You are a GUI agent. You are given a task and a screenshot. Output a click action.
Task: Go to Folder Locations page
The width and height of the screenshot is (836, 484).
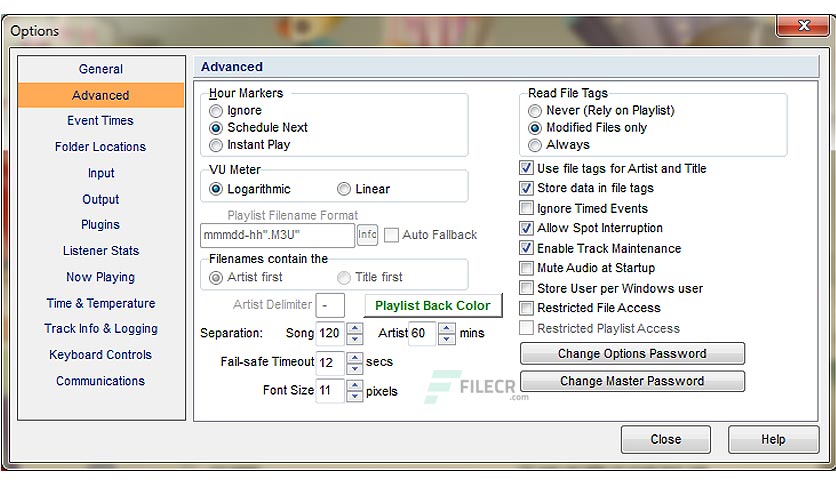tap(101, 147)
